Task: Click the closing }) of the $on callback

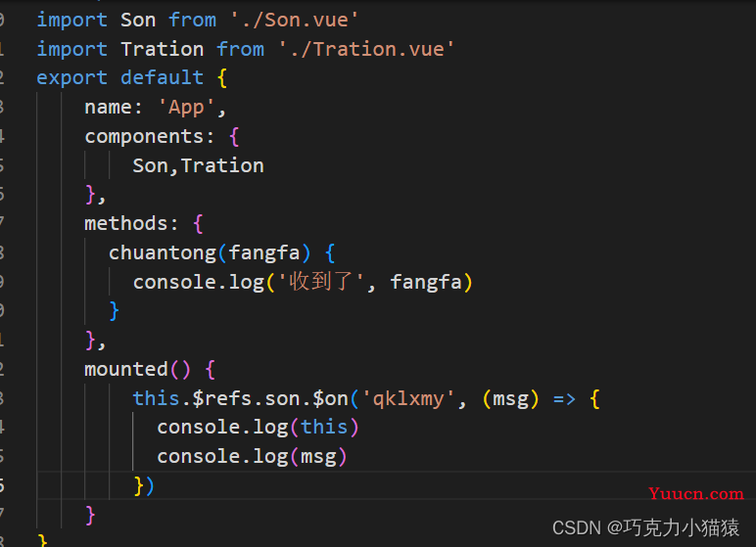Action: click(x=144, y=485)
